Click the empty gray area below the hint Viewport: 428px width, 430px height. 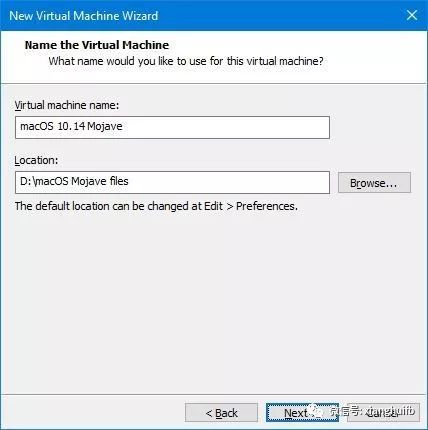point(213,300)
